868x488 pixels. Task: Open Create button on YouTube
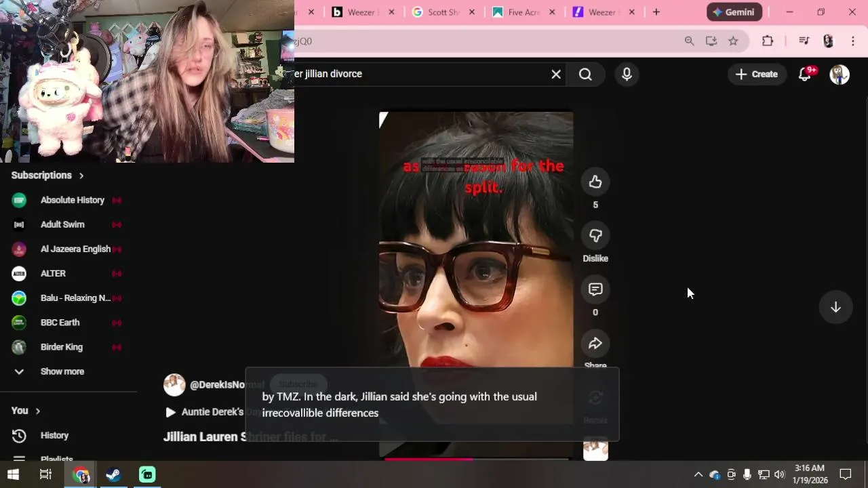click(757, 74)
